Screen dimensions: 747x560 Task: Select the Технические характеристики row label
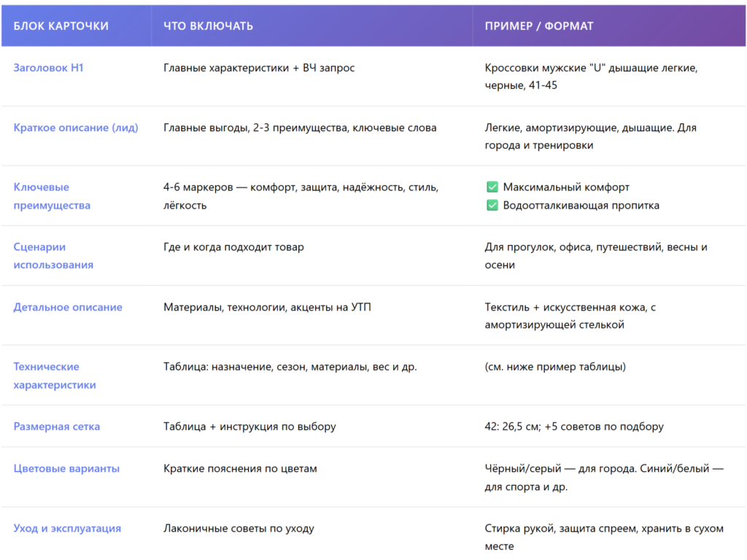pos(55,376)
